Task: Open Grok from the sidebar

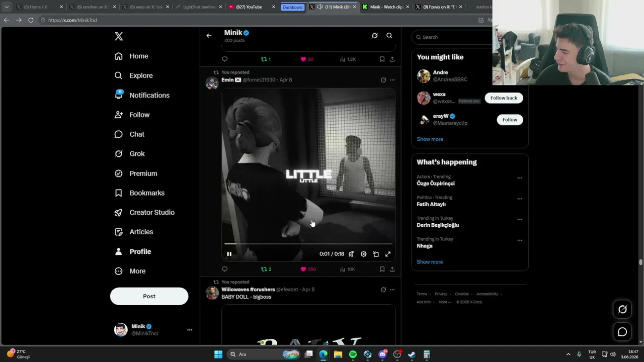Action: point(129,154)
